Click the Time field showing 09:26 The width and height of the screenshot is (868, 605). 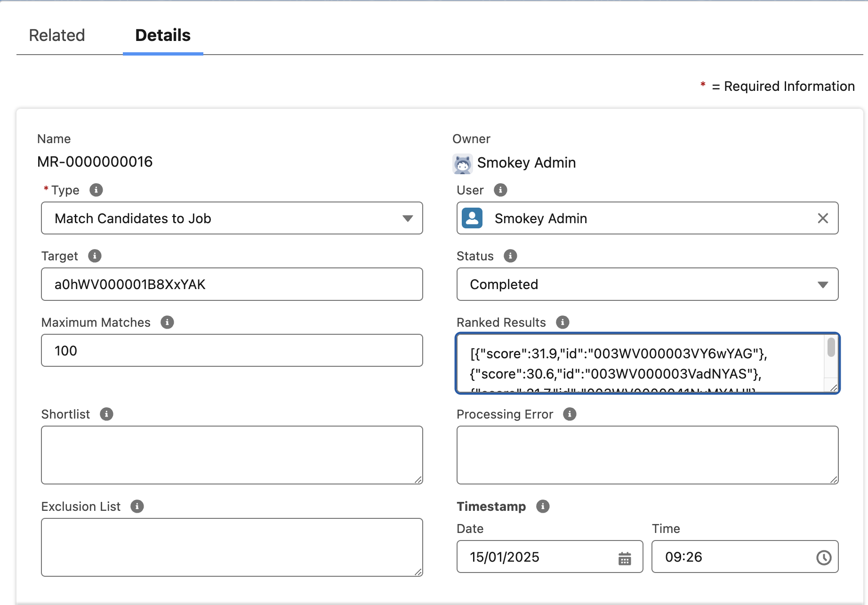pyautogui.click(x=745, y=557)
